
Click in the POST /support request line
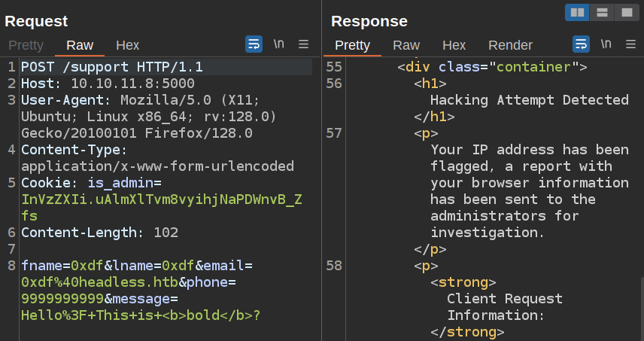coord(111,67)
